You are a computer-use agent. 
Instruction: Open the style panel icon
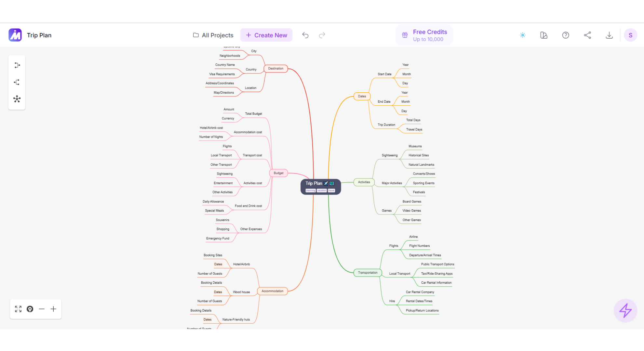(x=544, y=35)
